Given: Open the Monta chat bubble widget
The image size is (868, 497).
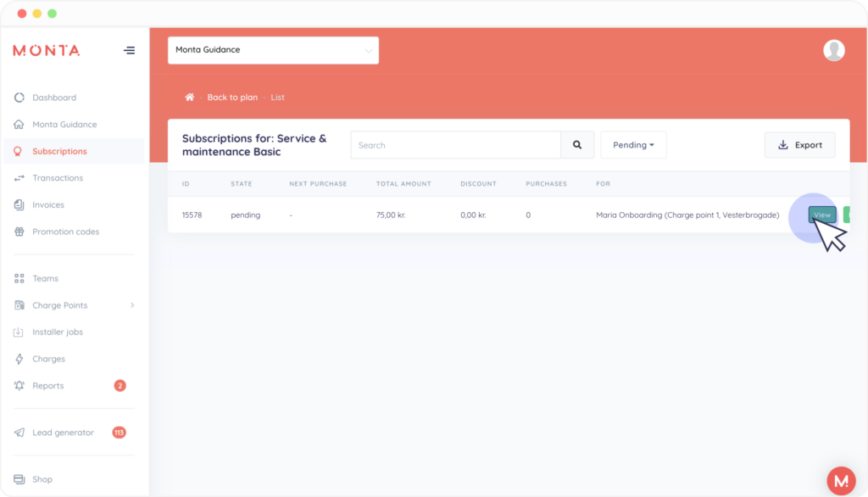Looking at the screenshot, I should [842, 480].
